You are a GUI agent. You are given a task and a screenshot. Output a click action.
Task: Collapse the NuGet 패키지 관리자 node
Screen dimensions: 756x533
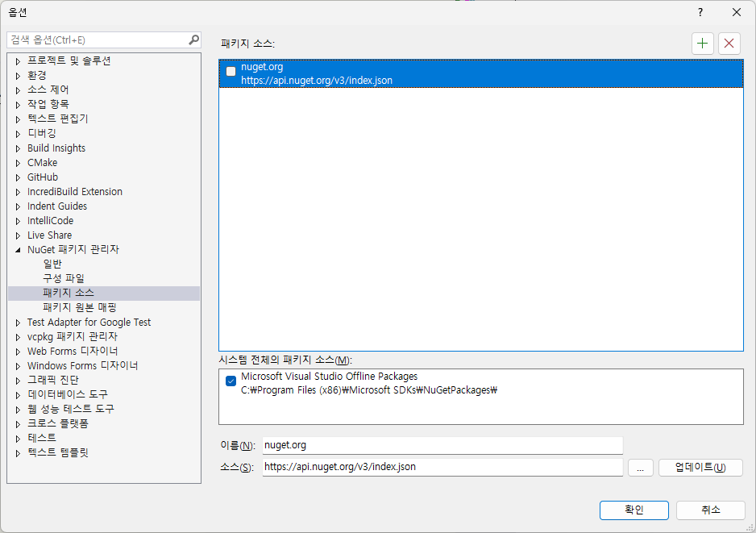coord(18,250)
